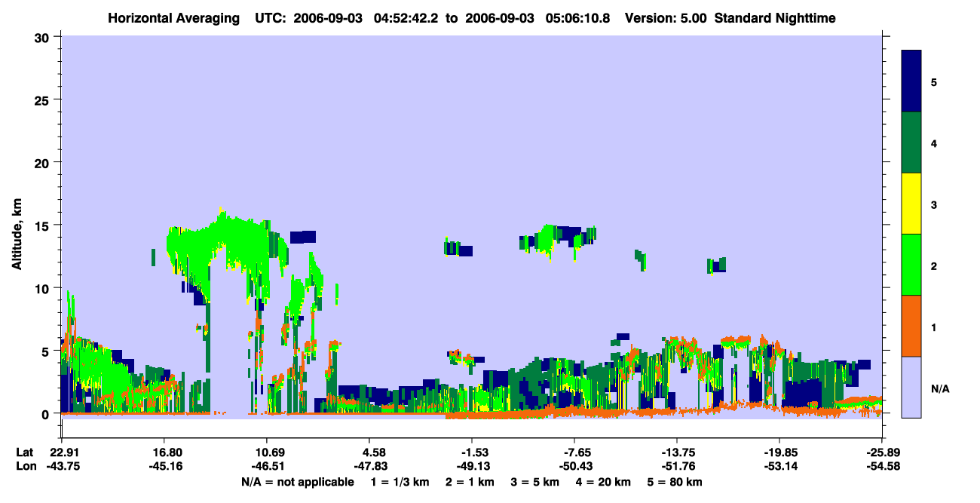Image resolution: width=980 pixels, height=503 pixels.
Task: Click longitude value -47.83
Action: pos(369,466)
